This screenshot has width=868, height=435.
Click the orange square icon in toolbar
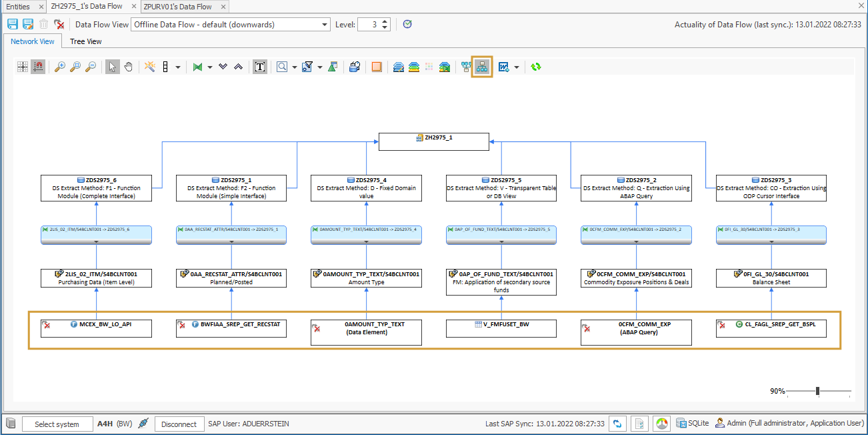point(377,67)
